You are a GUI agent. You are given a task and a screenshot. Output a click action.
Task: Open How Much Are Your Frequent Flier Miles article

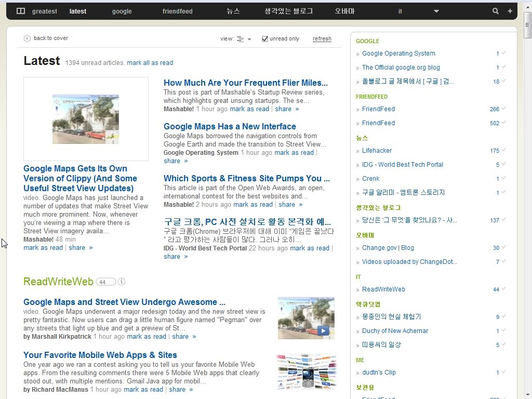coord(246,83)
